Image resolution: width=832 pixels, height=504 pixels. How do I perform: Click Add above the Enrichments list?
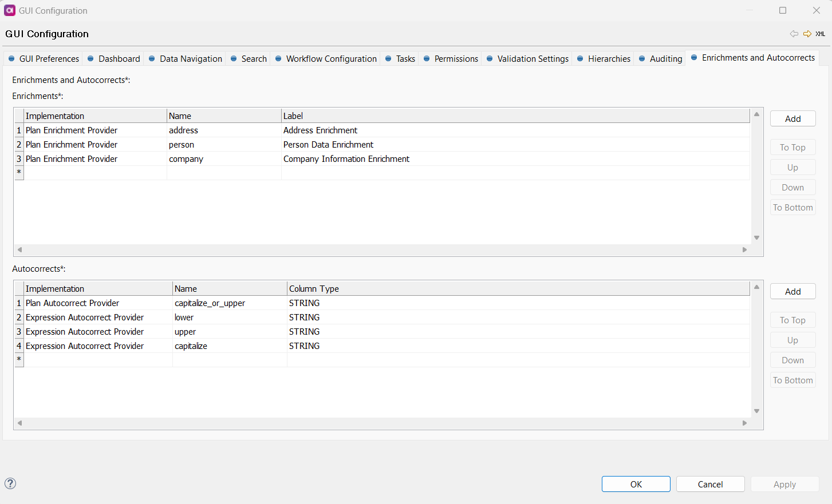pyautogui.click(x=792, y=118)
